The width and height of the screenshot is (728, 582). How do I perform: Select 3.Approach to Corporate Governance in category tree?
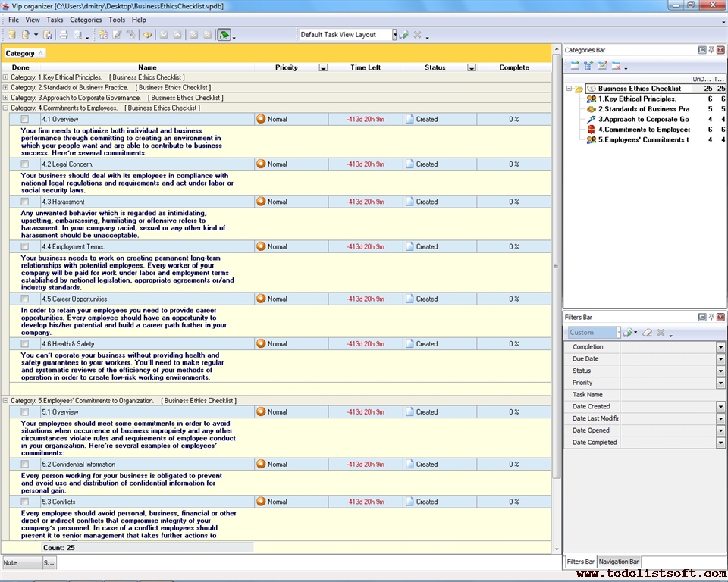[x=643, y=120]
